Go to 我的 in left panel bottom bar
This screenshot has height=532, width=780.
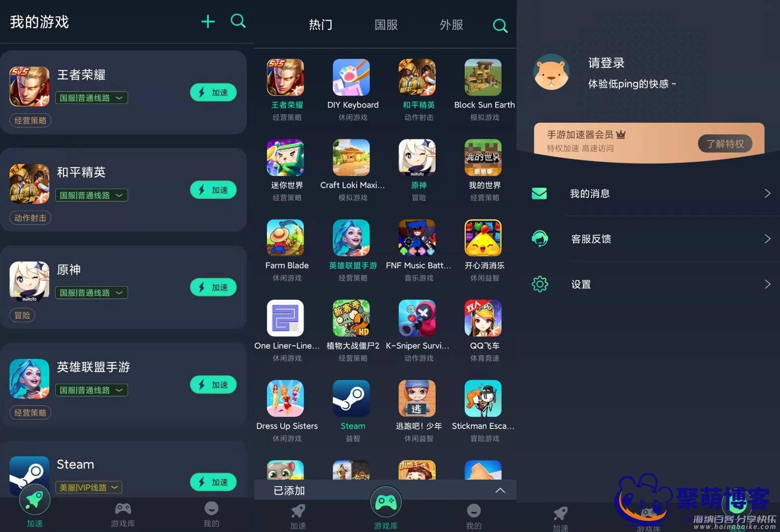pyautogui.click(x=211, y=515)
